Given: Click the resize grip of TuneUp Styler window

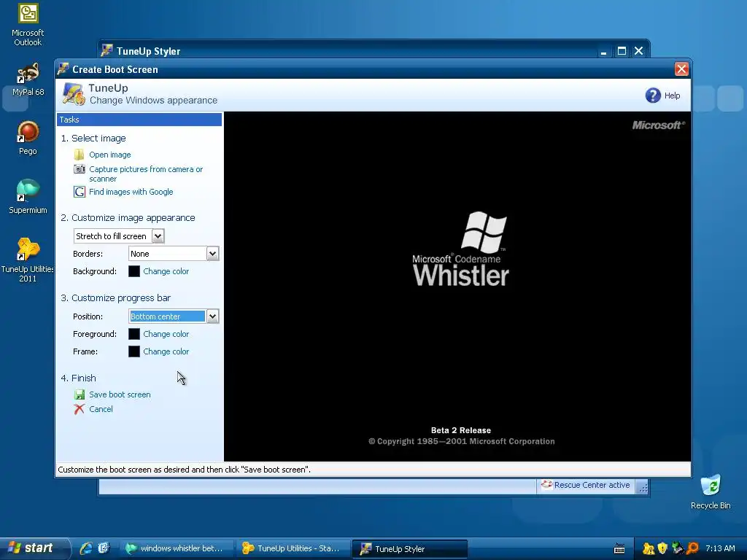Looking at the screenshot, I should point(643,487).
